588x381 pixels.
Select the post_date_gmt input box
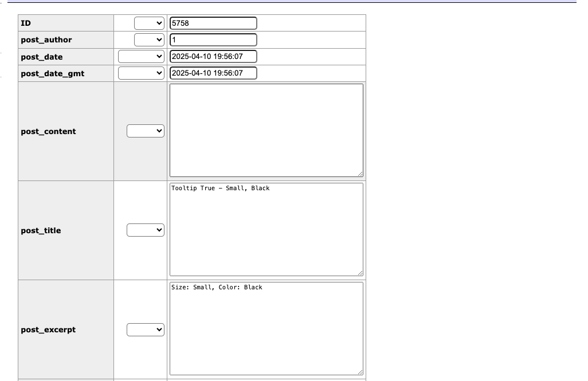pyautogui.click(x=213, y=73)
